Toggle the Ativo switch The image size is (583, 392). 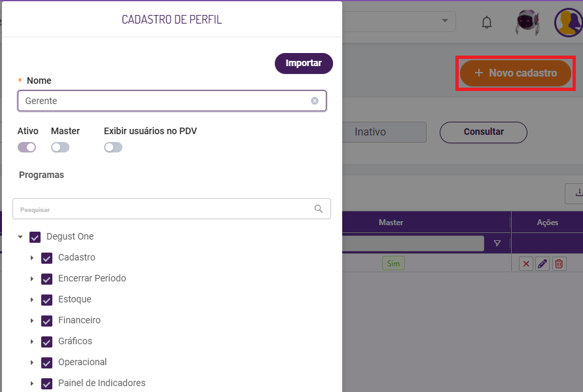pyautogui.click(x=27, y=147)
